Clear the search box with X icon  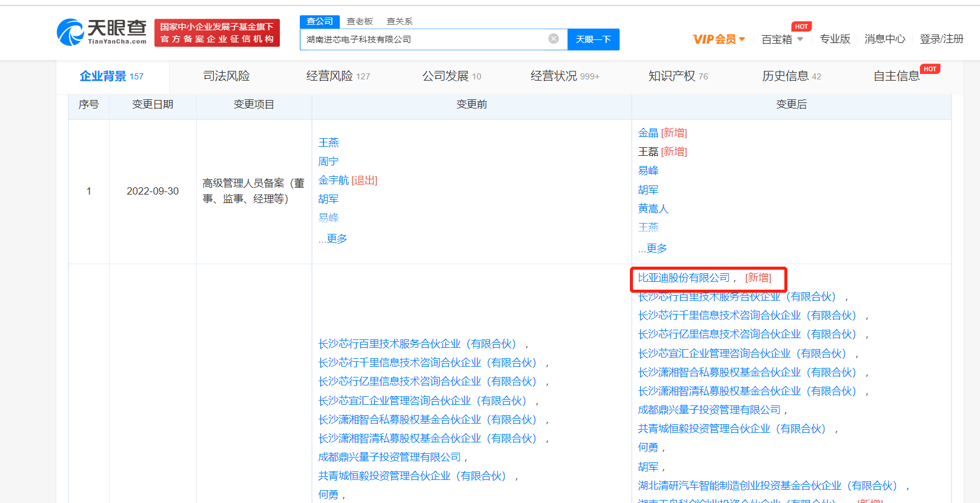pos(554,39)
